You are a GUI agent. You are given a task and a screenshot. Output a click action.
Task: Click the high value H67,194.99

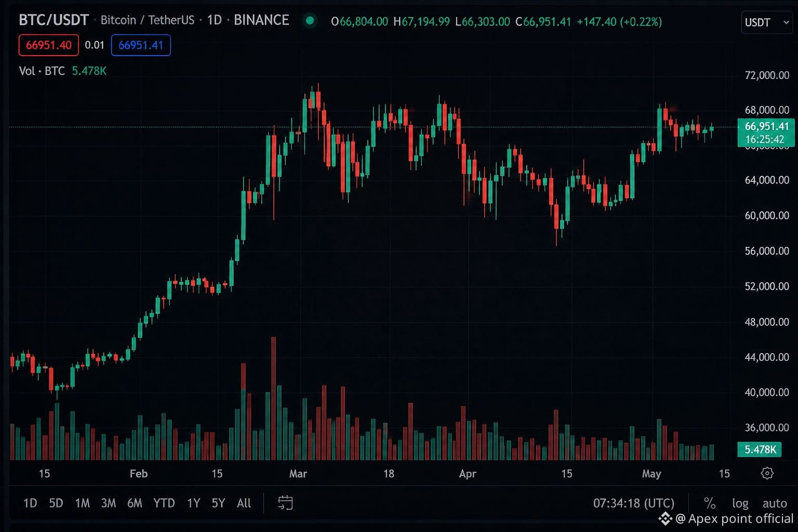[x=421, y=22]
